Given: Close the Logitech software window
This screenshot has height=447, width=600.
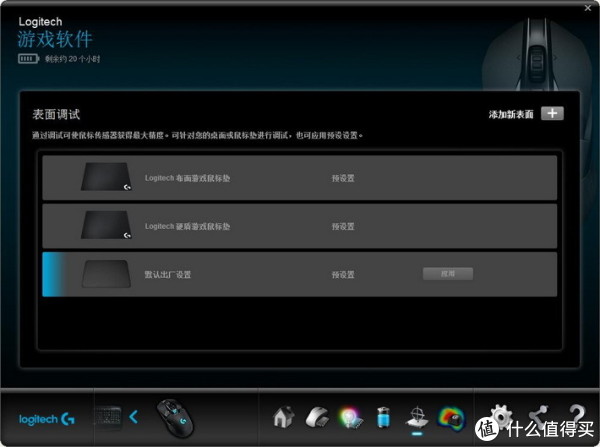Looking at the screenshot, I should (x=588, y=8).
